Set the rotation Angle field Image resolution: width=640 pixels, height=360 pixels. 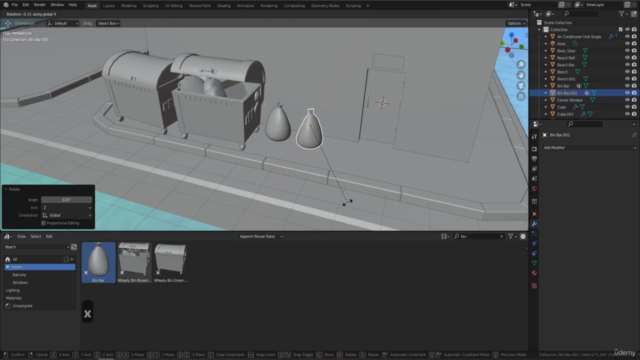[x=67, y=200]
